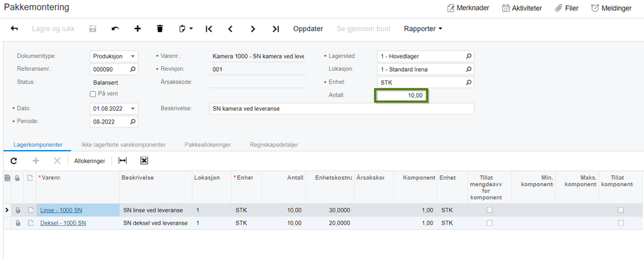Click grid add row plus icon
Screen dimensions: 644x260
coord(35,161)
